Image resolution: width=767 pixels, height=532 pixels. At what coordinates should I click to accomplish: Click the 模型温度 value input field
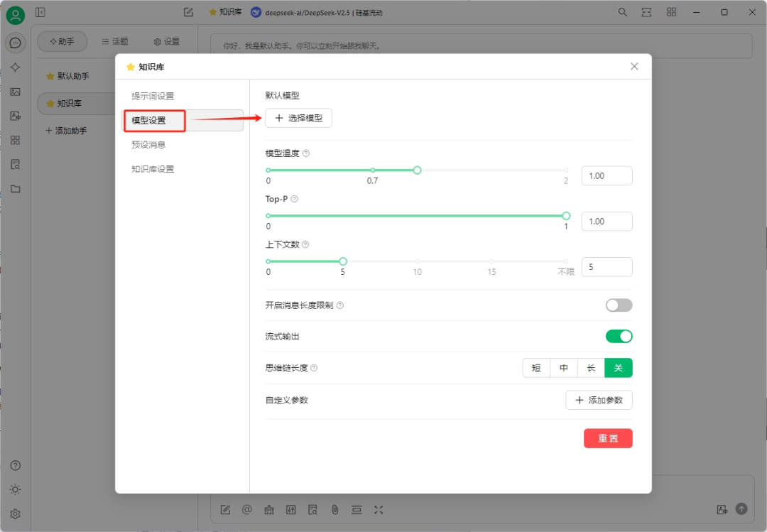click(x=607, y=175)
